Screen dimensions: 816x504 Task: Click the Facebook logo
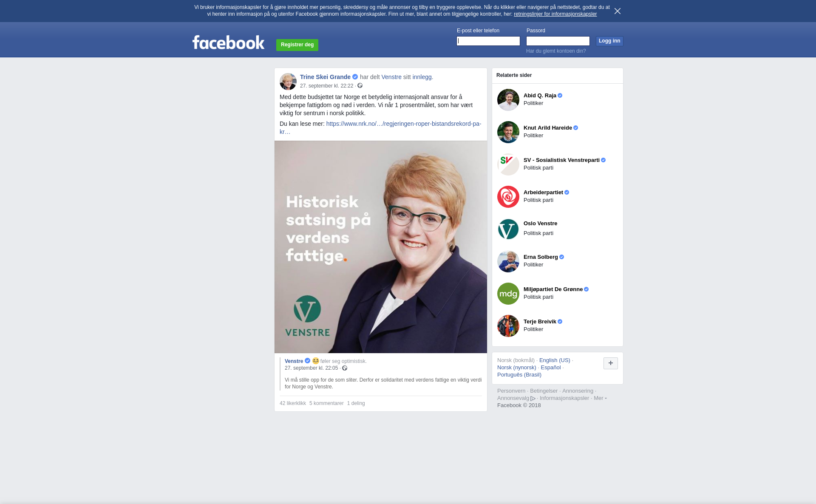pyautogui.click(x=228, y=42)
